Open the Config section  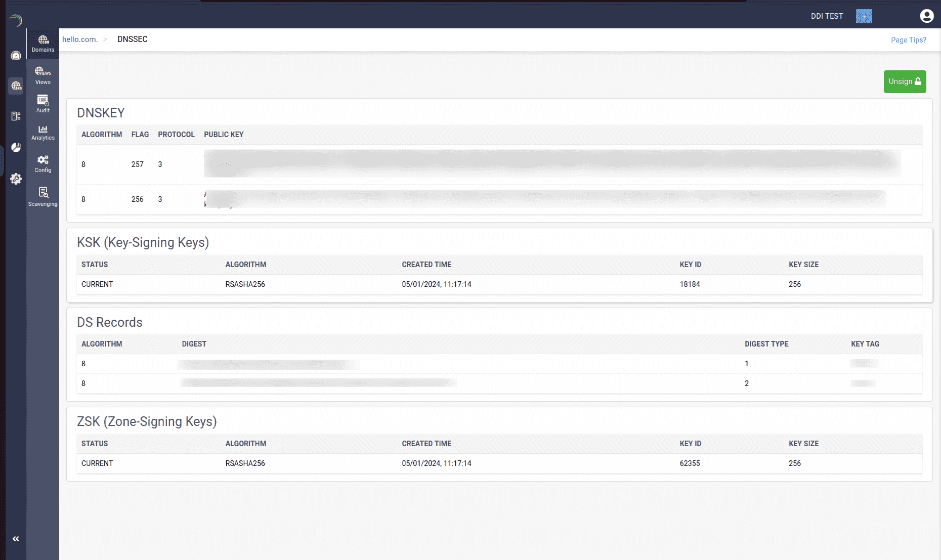42,163
